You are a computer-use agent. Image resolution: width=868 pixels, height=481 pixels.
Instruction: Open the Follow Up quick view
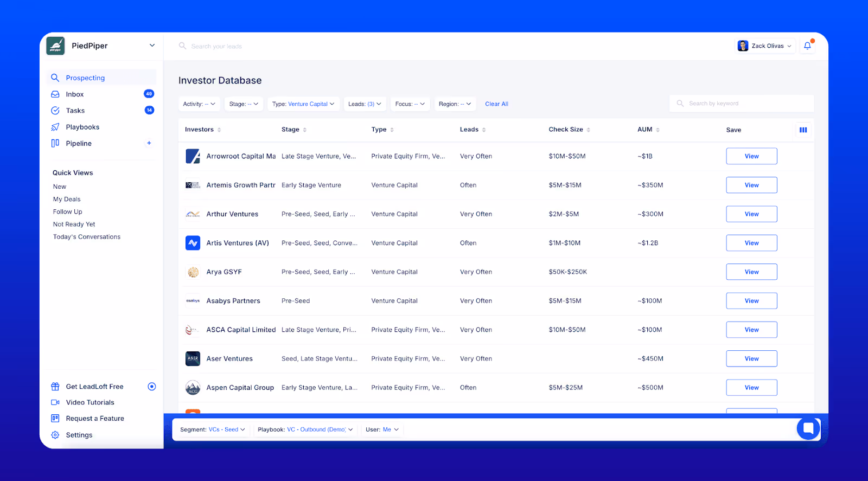click(x=68, y=211)
